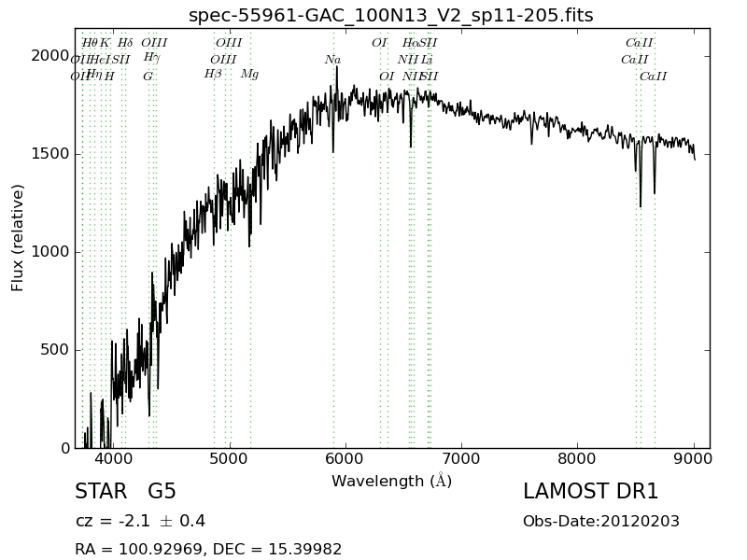Click the 7000 wavelength tick label
The height and width of the screenshot is (560, 747).
pos(461,459)
